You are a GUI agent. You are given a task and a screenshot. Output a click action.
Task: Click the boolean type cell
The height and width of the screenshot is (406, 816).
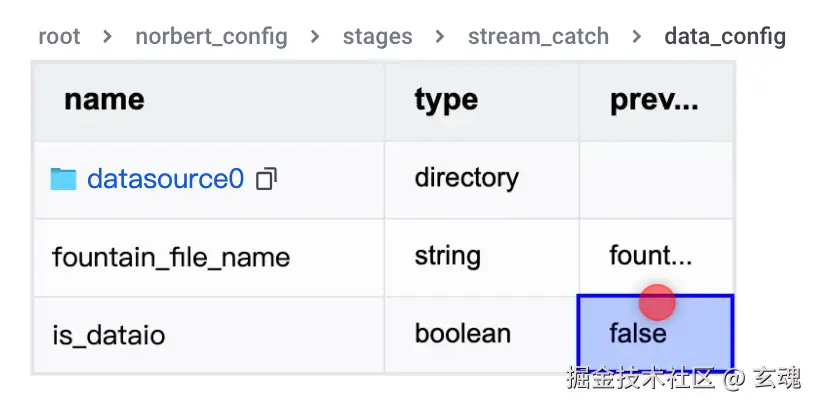(462, 333)
